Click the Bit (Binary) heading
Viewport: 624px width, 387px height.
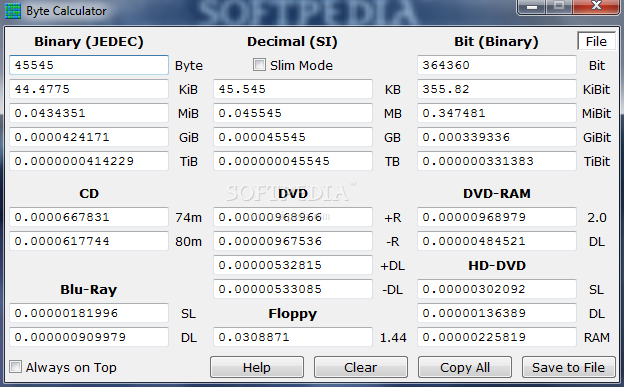pyautogui.click(x=496, y=41)
